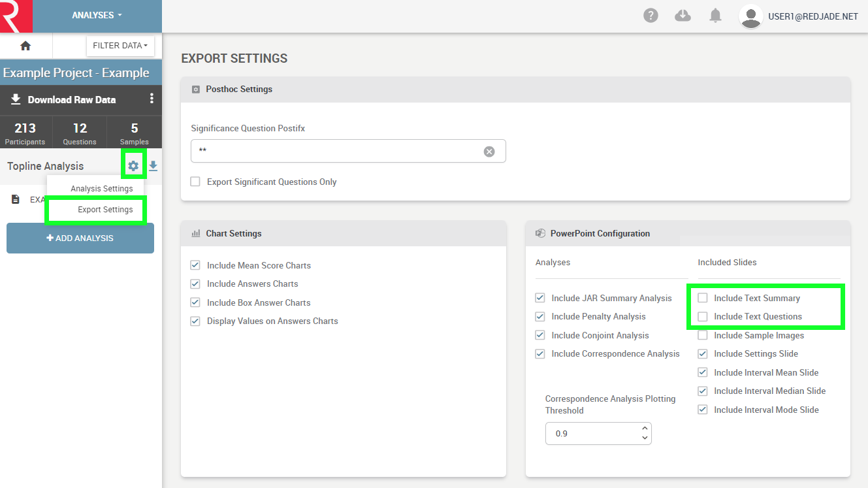Open the three-dot menu beside Download Raw Data
The width and height of the screenshot is (868, 488).
[152, 99]
